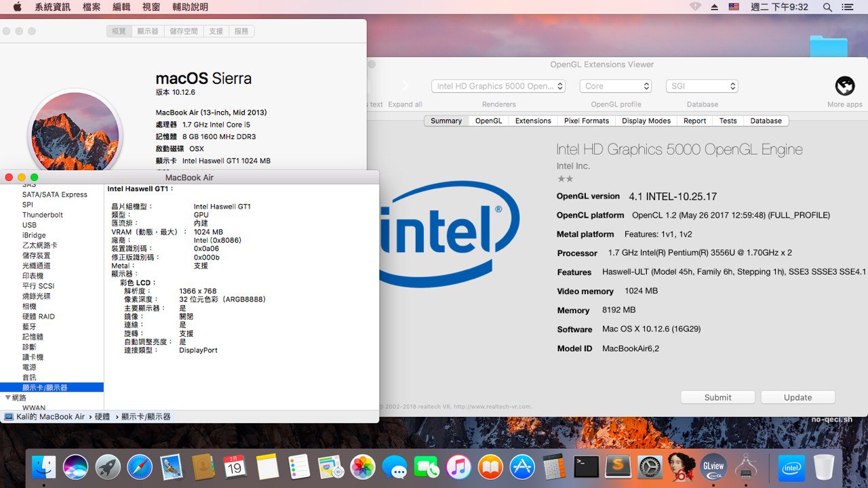Switch to the Database tab

pos(766,121)
